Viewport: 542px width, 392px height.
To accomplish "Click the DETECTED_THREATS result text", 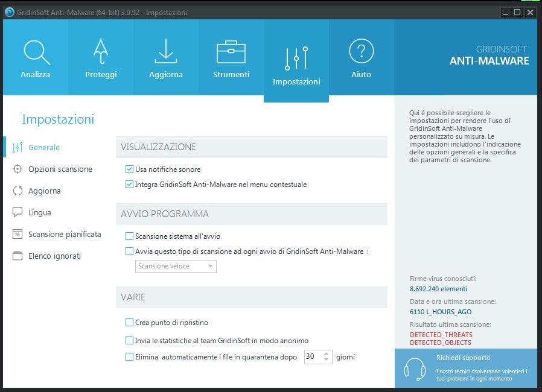I will (441, 335).
